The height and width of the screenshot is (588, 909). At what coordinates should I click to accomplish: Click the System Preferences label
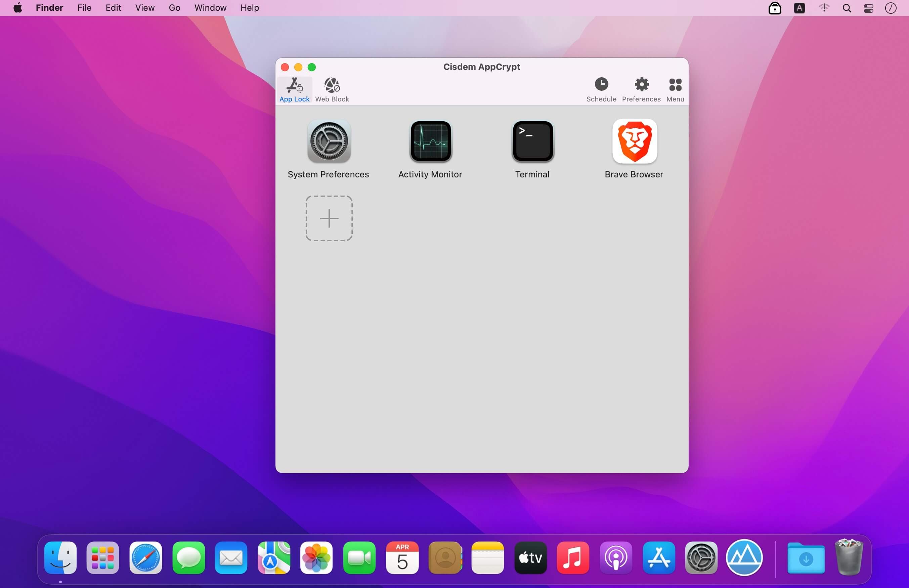[328, 174]
